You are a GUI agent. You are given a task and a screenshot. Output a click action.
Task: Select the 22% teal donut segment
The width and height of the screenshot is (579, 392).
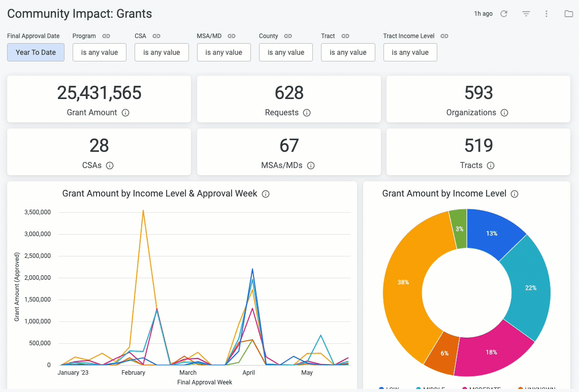pos(531,288)
